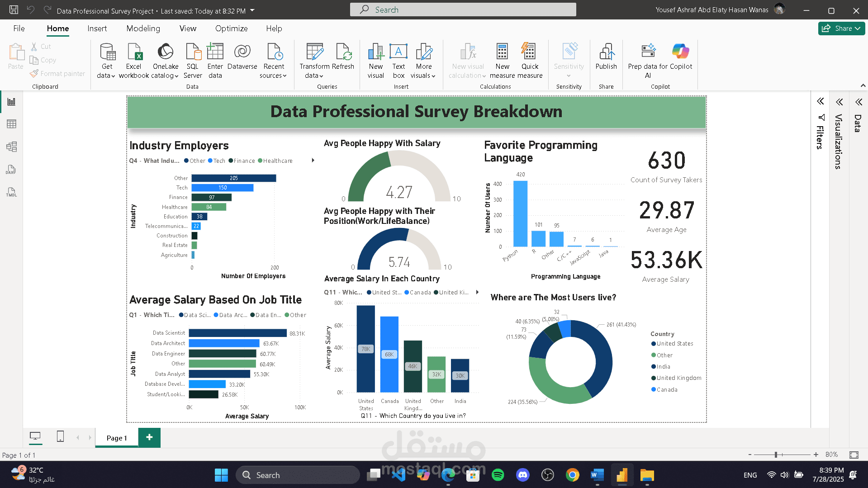The height and width of the screenshot is (488, 868).
Task: Switch to Model view in sidebar
Action: 11,147
